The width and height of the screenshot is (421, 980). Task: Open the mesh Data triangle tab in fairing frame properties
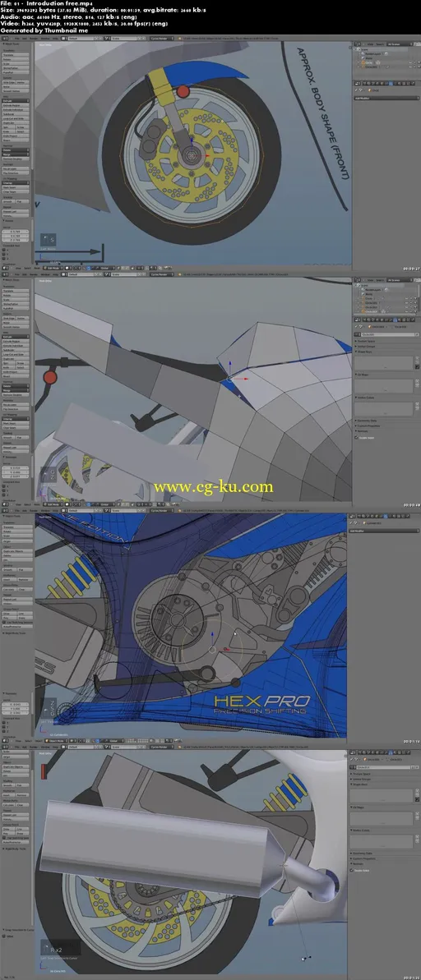pos(395,320)
